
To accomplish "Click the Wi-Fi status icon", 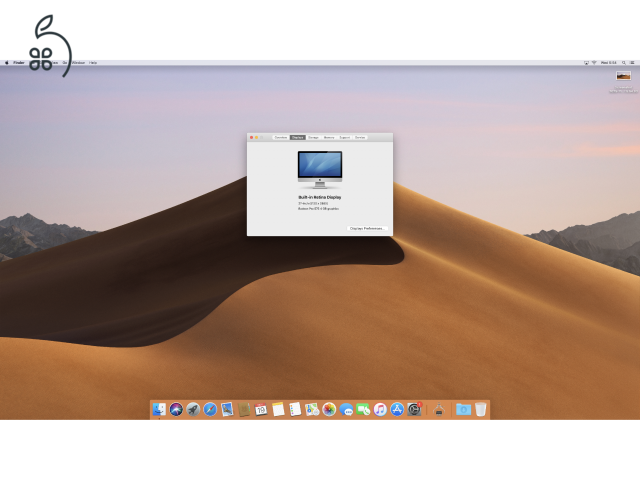I will point(594,63).
